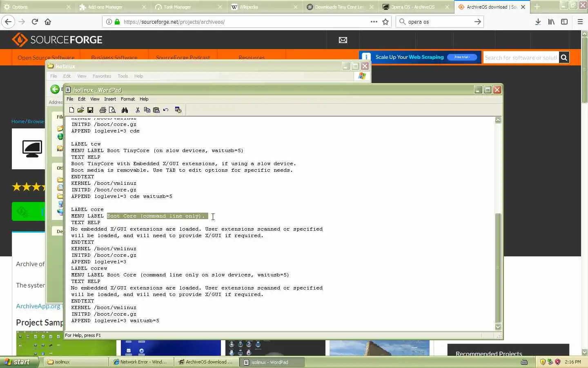Click Business Software nav link

point(114,58)
